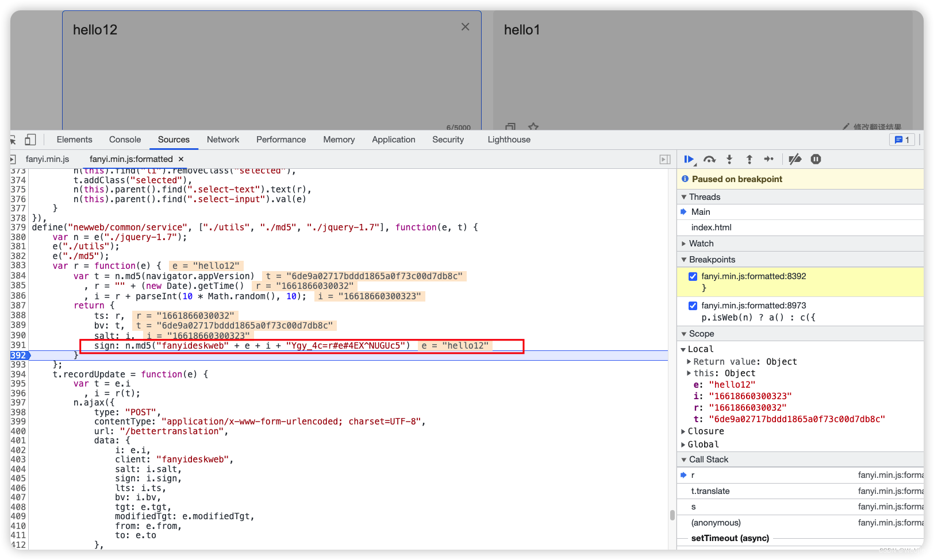The width and height of the screenshot is (934, 560).
Task: Click local variable e value "hello12"
Action: [x=732, y=385]
